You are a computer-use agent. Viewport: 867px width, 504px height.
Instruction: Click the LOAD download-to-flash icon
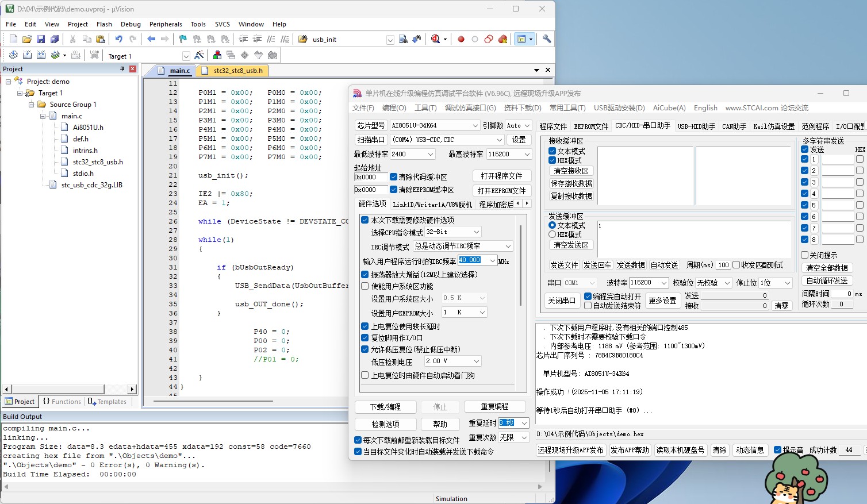[94, 55]
